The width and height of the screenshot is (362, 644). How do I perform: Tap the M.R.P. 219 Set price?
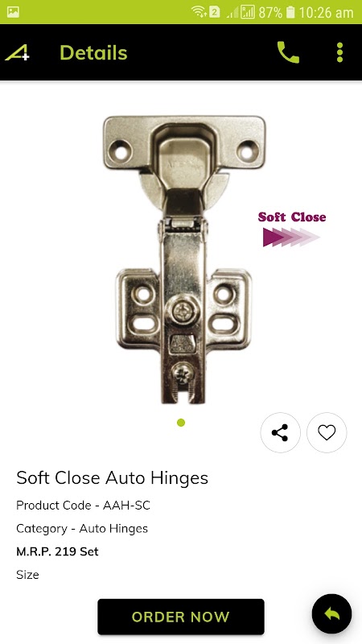57,551
